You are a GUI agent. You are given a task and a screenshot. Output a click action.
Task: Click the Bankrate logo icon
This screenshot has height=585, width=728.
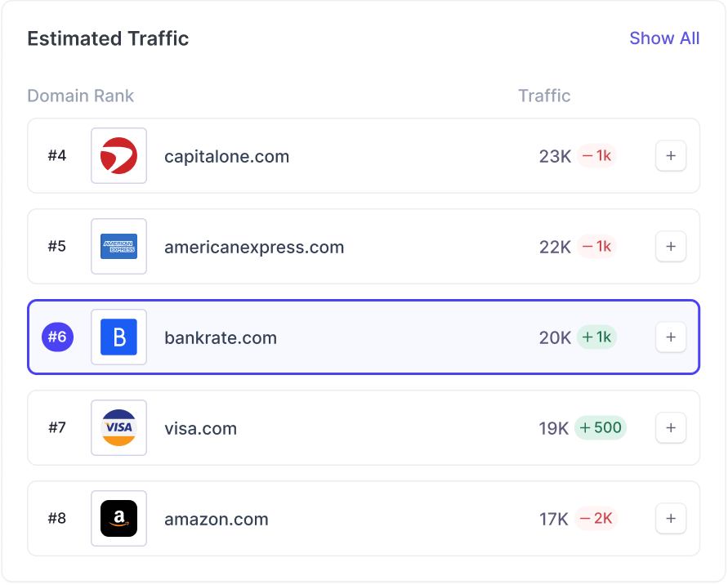pyautogui.click(x=118, y=337)
